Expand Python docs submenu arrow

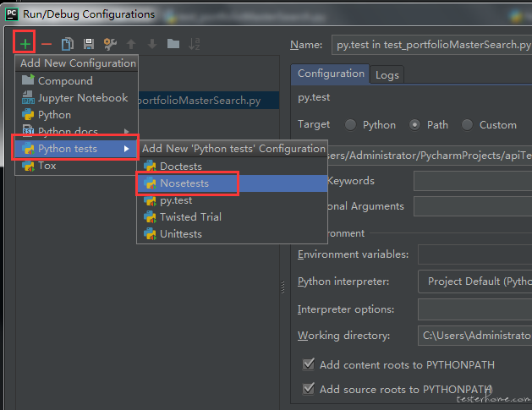[x=127, y=131]
